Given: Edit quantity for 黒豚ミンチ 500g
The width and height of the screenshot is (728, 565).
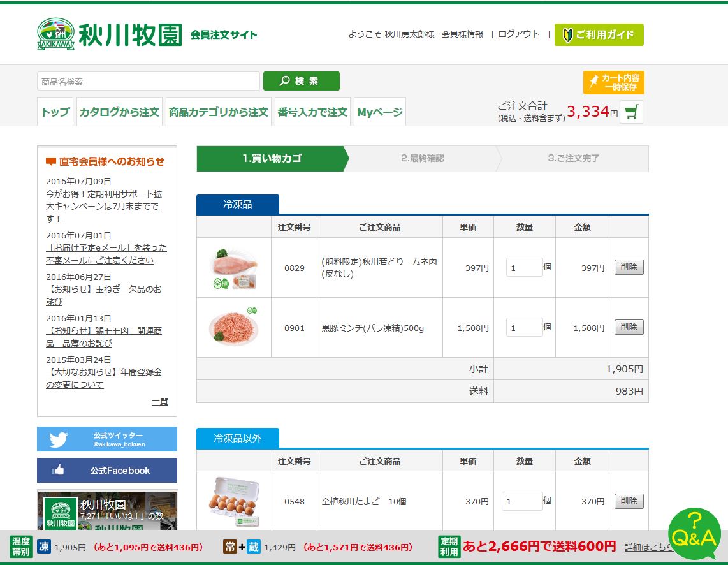Looking at the screenshot, I should point(524,327).
